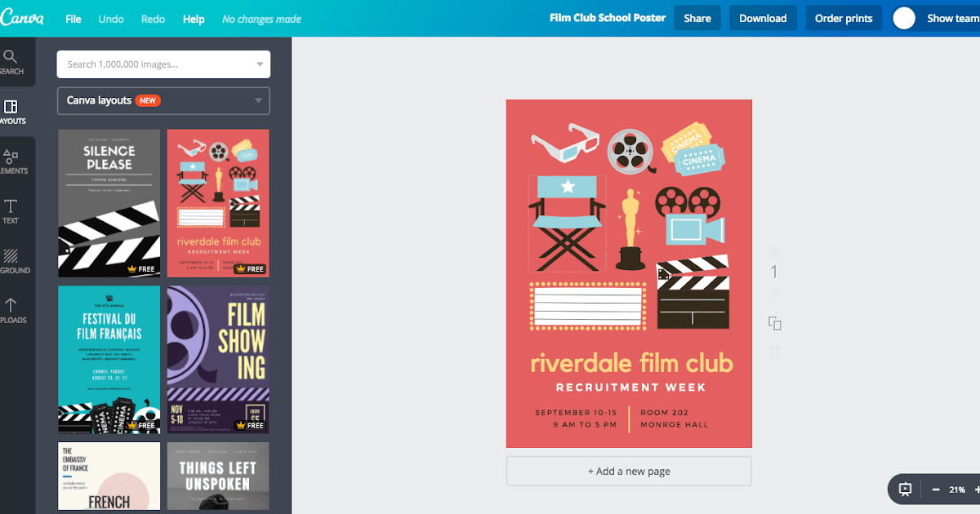Click Show team button

(953, 18)
